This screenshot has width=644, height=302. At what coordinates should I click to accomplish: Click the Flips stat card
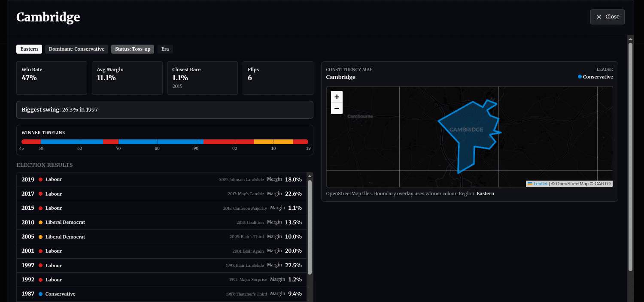click(277, 78)
